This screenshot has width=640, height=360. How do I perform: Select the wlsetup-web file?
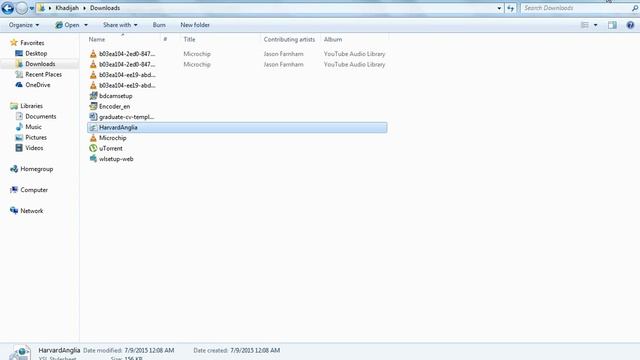coord(116,159)
